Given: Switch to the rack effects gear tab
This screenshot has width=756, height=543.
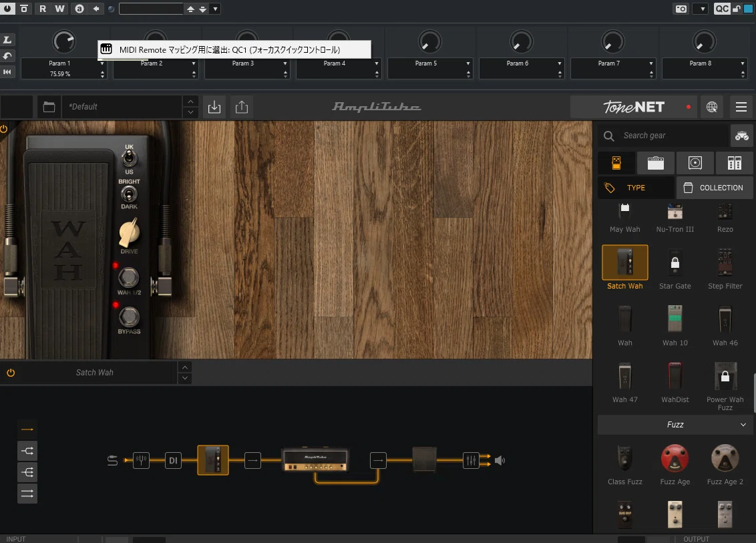Looking at the screenshot, I should pos(735,163).
